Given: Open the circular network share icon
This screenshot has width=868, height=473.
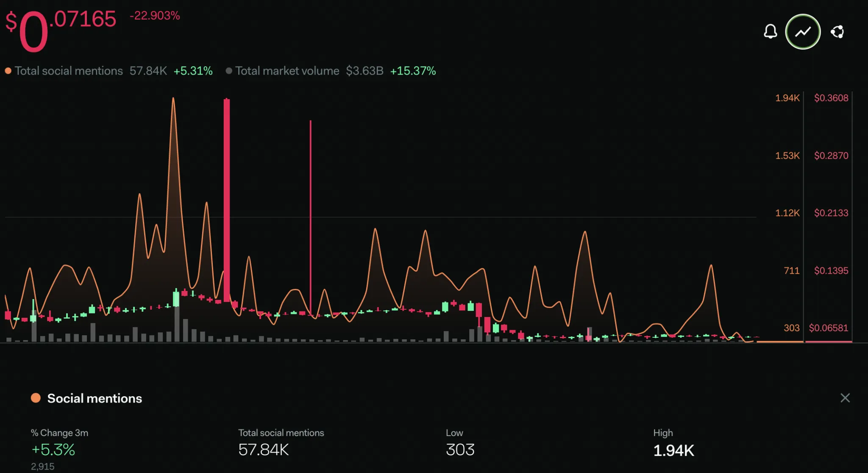Looking at the screenshot, I should [x=837, y=32].
